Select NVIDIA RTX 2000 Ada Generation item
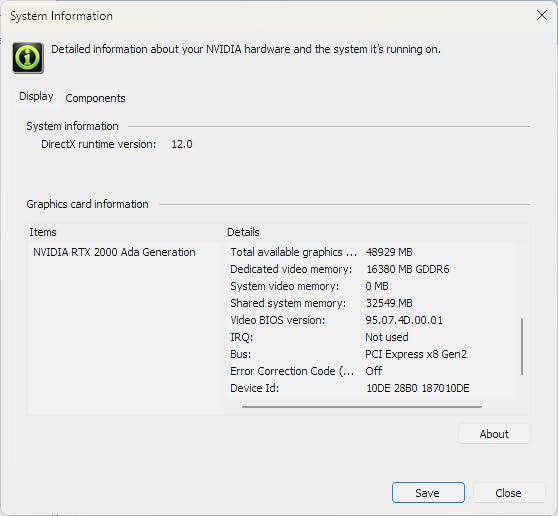558x516 pixels. click(114, 252)
